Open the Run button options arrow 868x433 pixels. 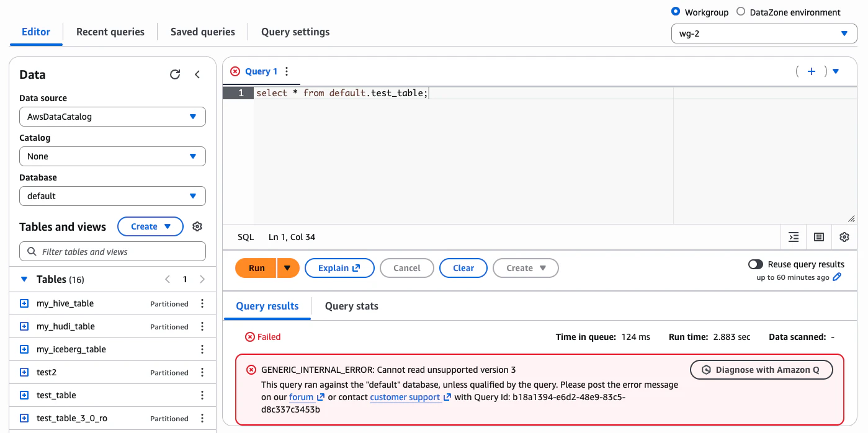(288, 268)
